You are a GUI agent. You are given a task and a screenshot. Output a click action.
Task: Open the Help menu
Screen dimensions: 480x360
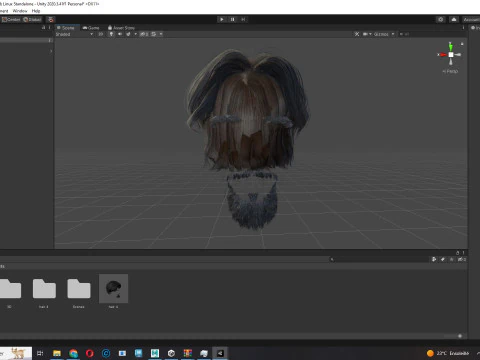(x=36, y=11)
